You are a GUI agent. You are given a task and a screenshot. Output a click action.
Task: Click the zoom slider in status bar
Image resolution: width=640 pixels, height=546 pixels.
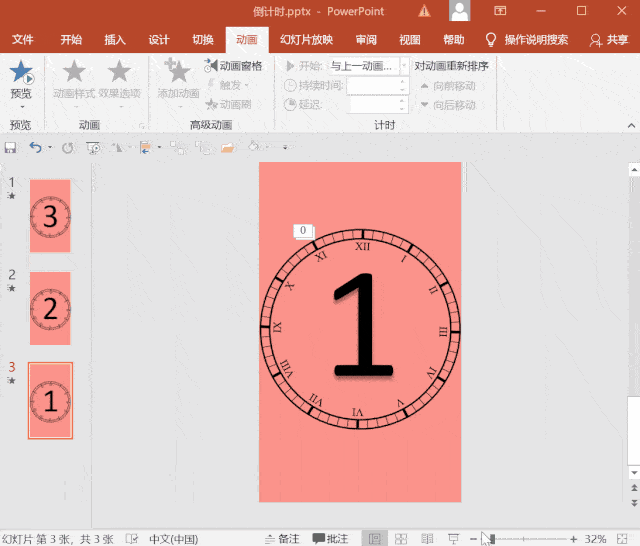tap(492, 538)
